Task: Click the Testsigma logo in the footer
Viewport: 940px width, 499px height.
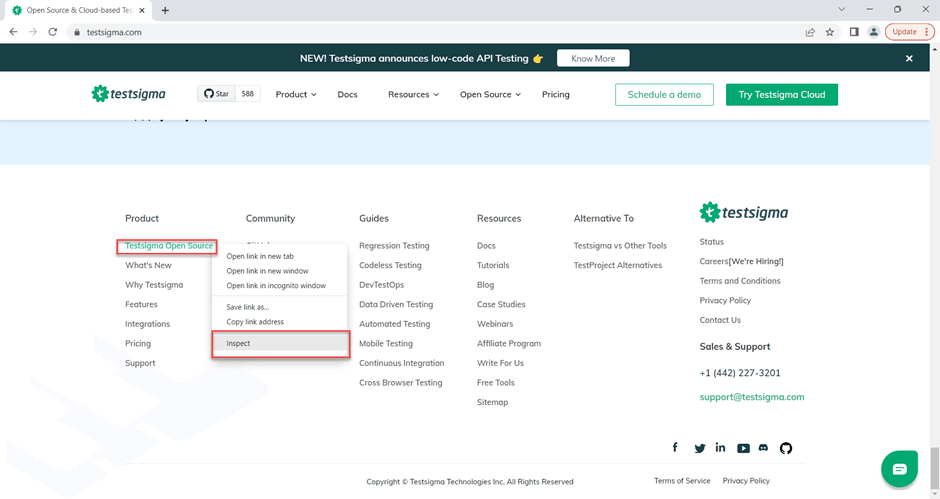Action: pyautogui.click(x=743, y=212)
